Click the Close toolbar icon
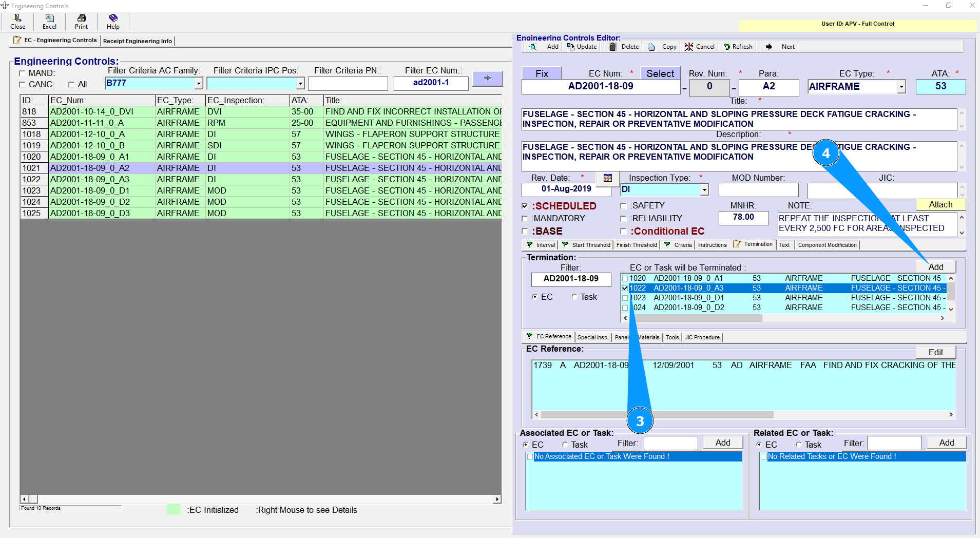This screenshot has height=538, width=980. coord(17,18)
